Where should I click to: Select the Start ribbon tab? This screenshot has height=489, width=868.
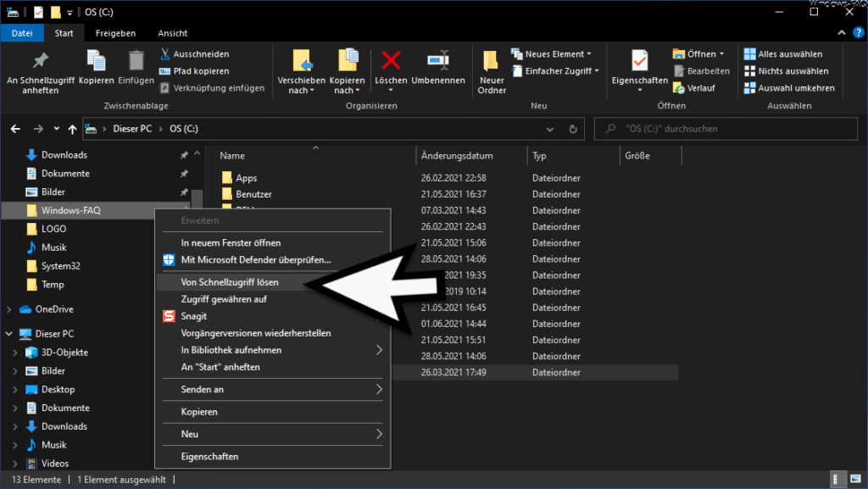(64, 33)
